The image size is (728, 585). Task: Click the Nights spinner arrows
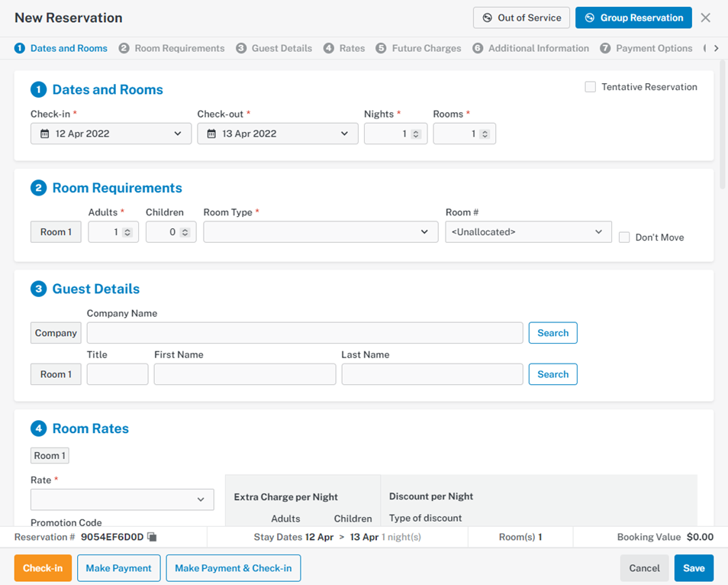click(416, 134)
